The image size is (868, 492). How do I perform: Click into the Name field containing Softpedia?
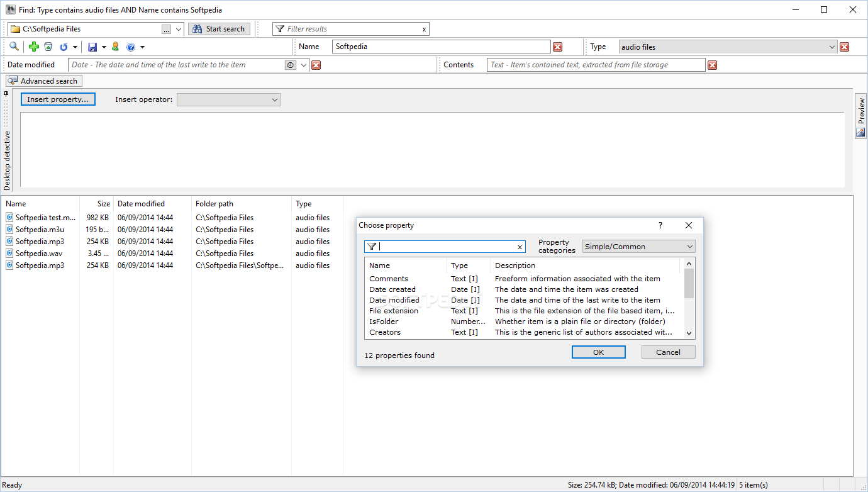point(442,47)
